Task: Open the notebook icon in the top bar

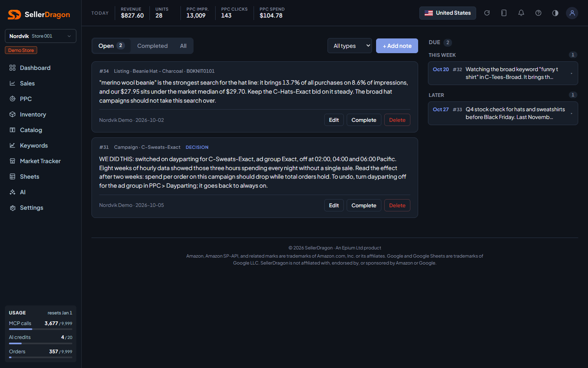Action: click(504, 13)
